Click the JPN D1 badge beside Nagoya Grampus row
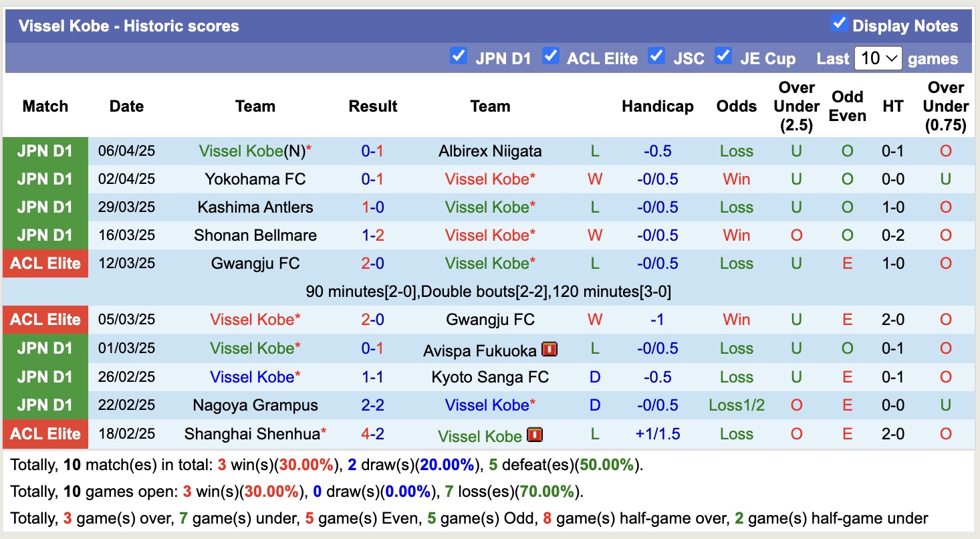 click(x=45, y=405)
